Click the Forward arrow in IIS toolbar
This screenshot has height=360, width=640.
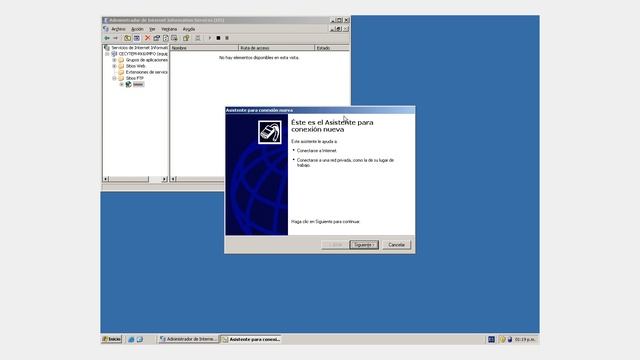coord(116,38)
